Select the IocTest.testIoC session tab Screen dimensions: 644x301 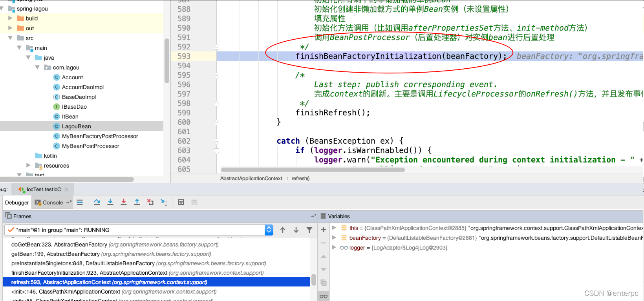(x=44, y=190)
